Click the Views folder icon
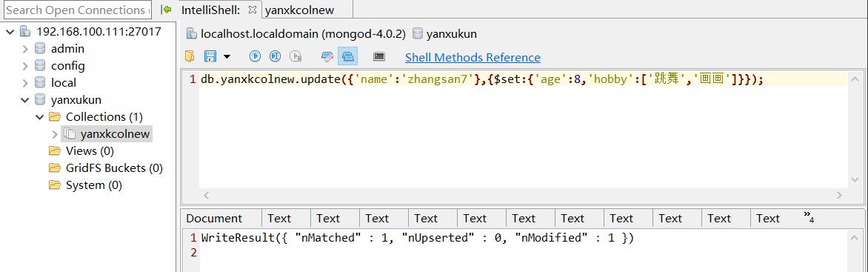The image size is (868, 272). (x=54, y=150)
